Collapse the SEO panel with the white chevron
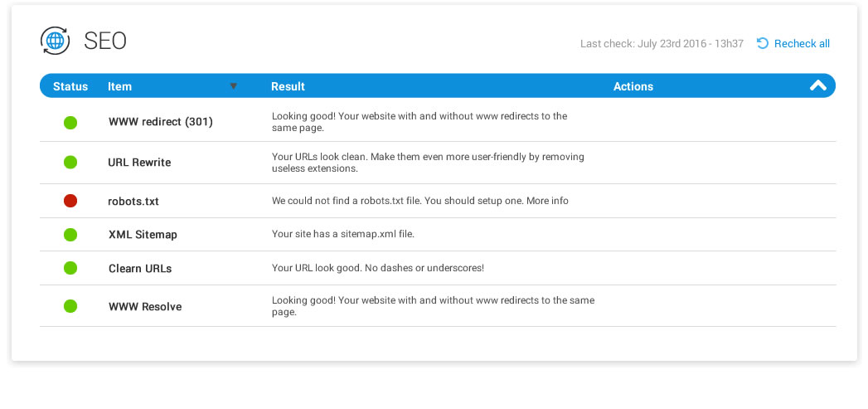Viewport: 868px width, 409px height. pos(817,85)
